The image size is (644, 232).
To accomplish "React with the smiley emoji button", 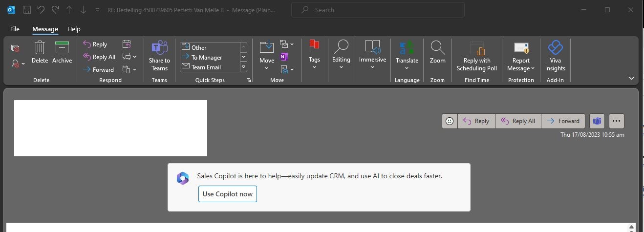I will (x=450, y=121).
